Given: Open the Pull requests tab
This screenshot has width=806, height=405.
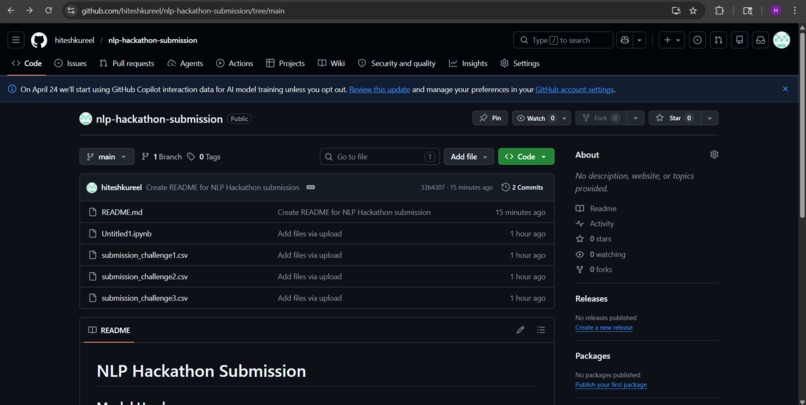Looking at the screenshot, I should pos(127,63).
